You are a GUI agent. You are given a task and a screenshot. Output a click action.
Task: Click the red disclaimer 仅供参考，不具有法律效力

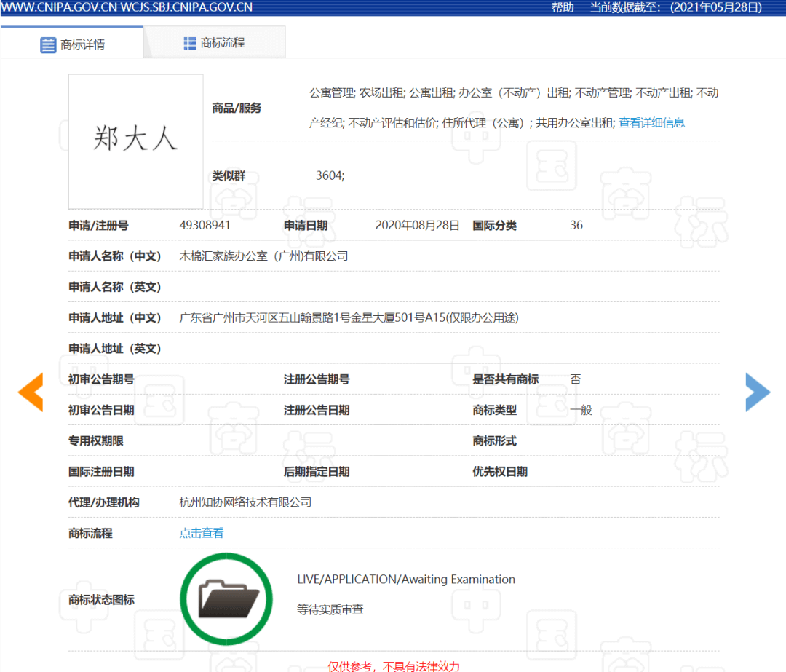(394, 666)
